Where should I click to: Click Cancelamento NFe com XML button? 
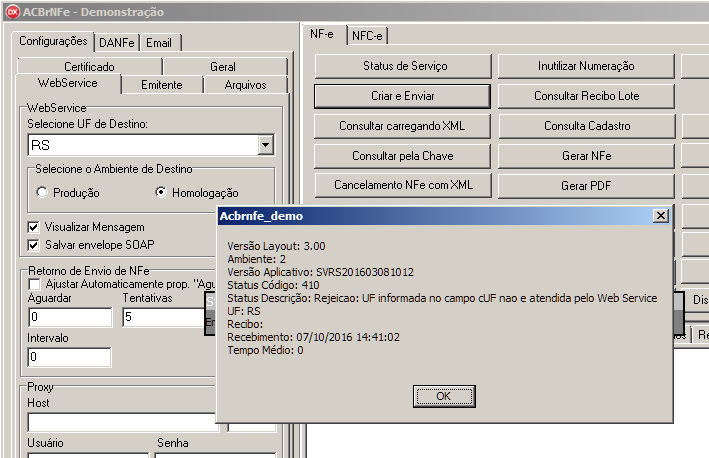402,185
